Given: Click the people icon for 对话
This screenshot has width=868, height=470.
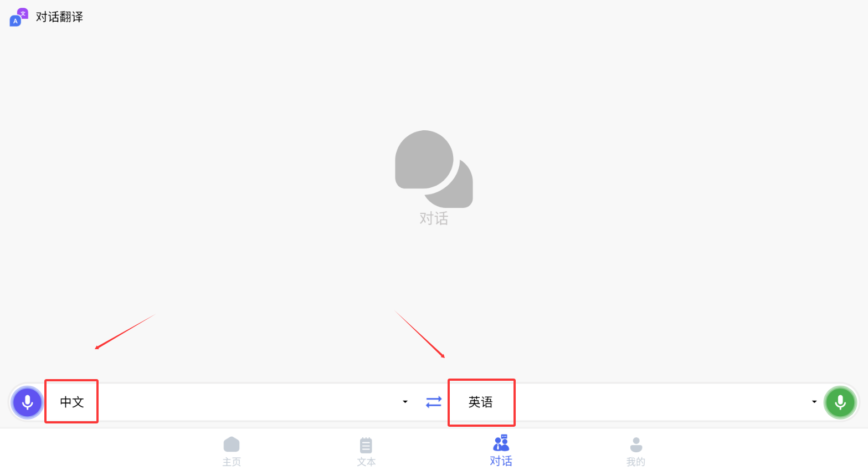Looking at the screenshot, I should [x=501, y=443].
